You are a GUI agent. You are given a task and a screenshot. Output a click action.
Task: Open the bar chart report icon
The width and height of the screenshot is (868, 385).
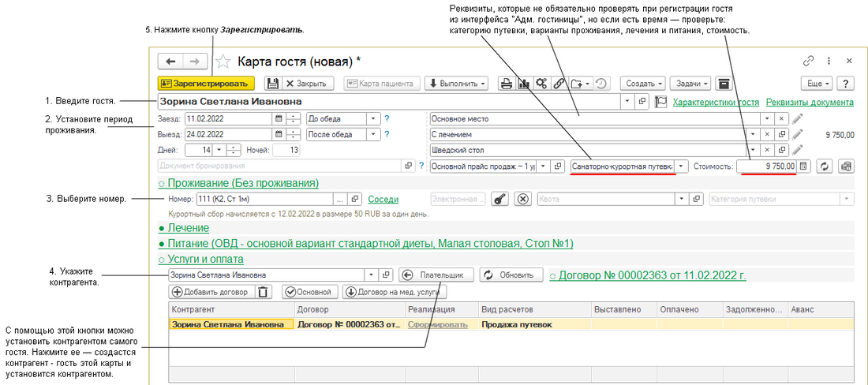[x=524, y=83]
